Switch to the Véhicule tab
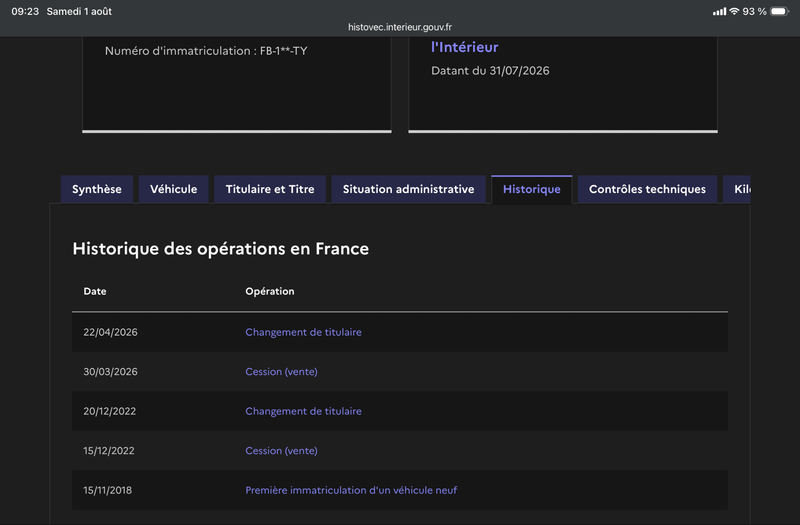 point(173,189)
